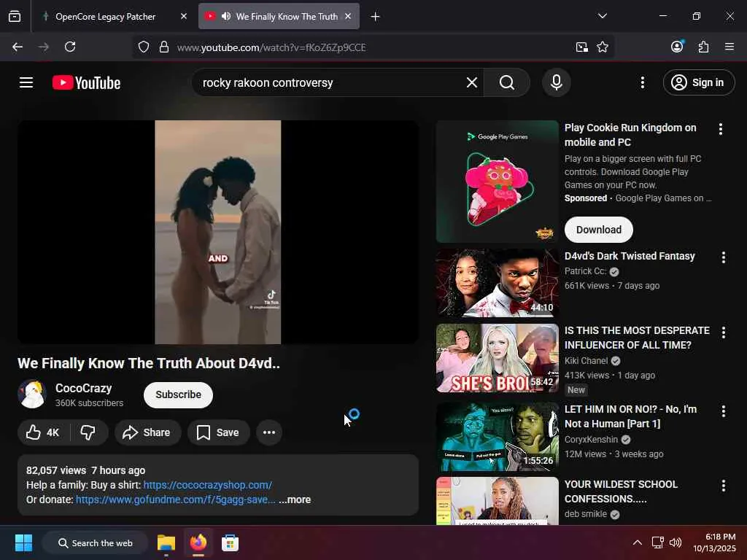This screenshot has height=560, width=747.
Task: List all tabs with the dropdown chevron
Action: click(602, 16)
